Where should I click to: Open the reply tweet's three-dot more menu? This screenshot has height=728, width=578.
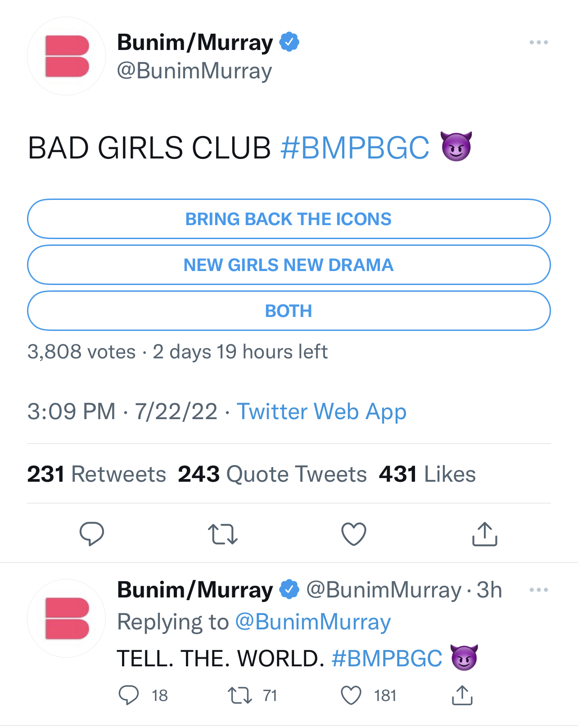(538, 590)
